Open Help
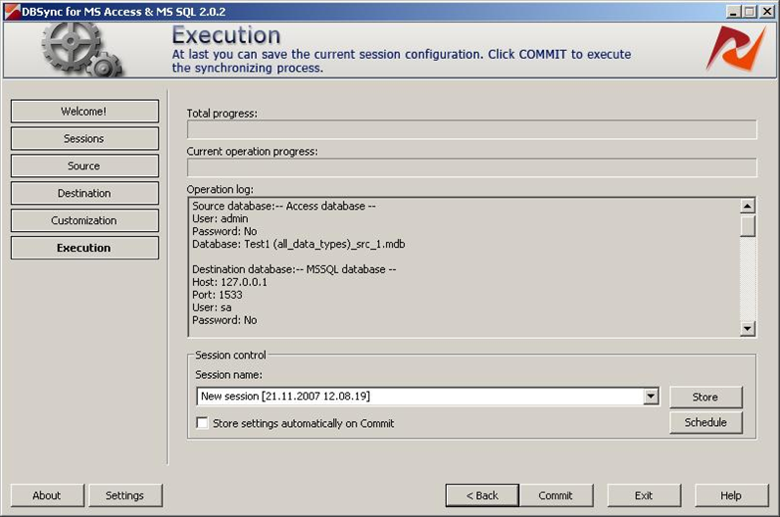Viewport: 780px width, 517px height. tap(731, 495)
